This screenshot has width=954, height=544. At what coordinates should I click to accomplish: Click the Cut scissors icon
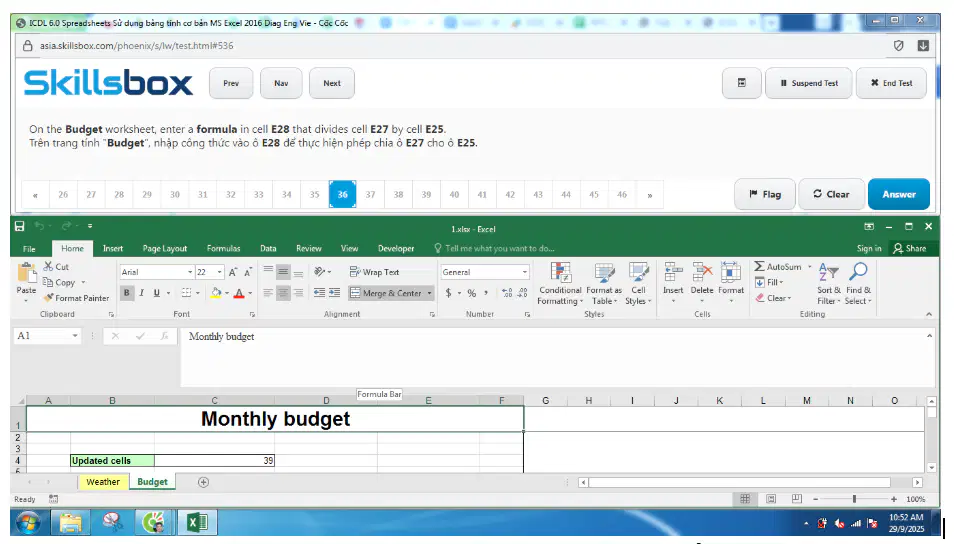pos(48,267)
